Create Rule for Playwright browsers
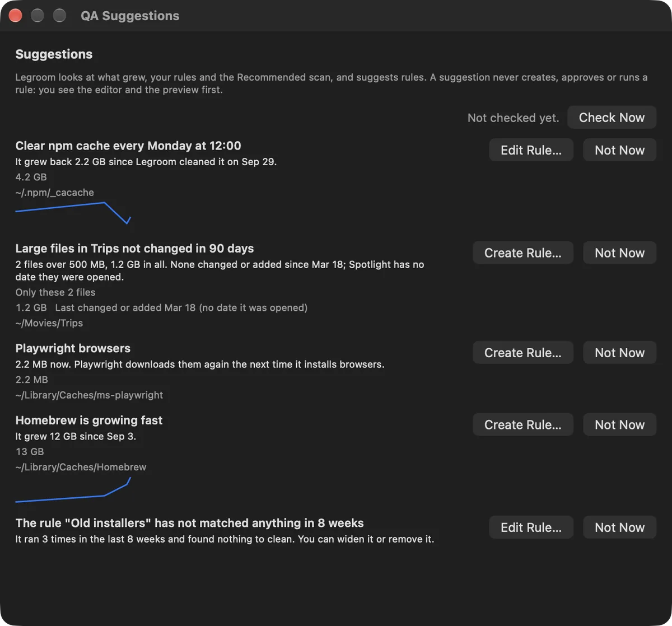 (522, 353)
